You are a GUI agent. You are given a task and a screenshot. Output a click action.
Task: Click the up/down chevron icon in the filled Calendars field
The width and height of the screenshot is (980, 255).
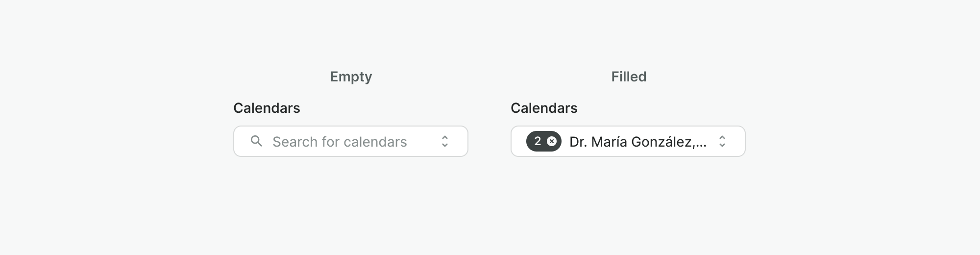(x=722, y=141)
